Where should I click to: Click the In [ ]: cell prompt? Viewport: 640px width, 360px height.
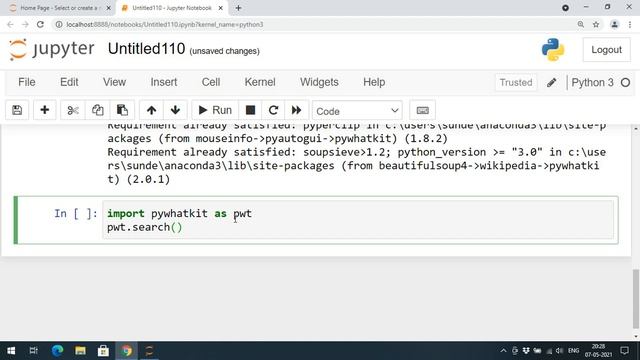(x=76, y=213)
